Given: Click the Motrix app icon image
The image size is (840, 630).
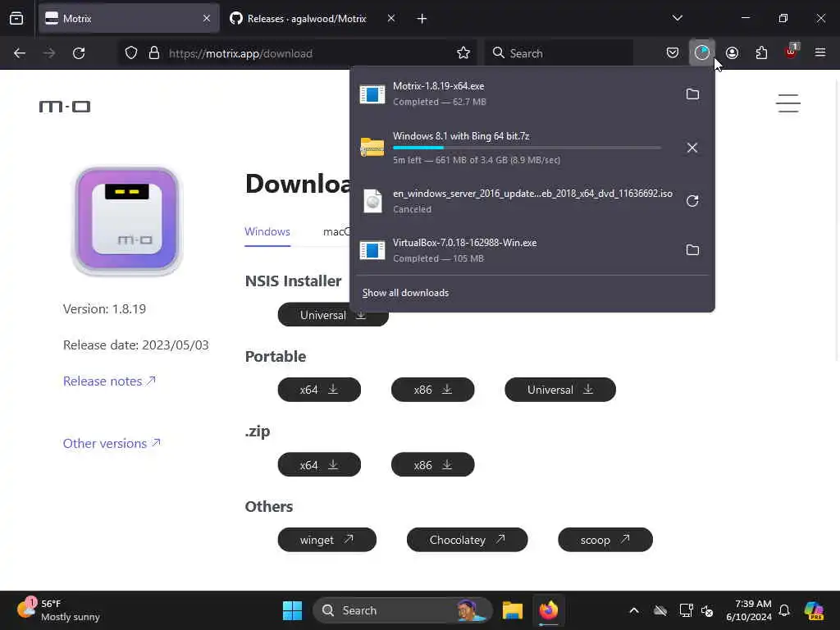Looking at the screenshot, I should (127, 221).
